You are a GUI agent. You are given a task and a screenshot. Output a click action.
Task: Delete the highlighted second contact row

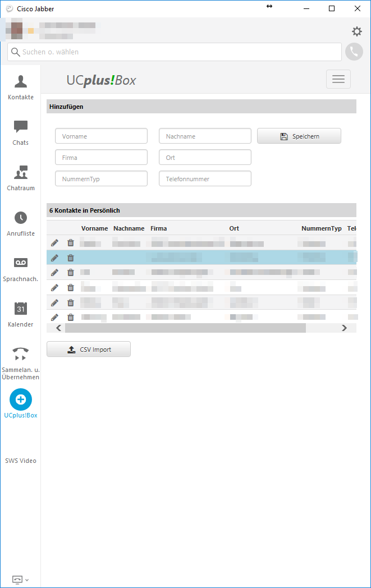pos(71,258)
